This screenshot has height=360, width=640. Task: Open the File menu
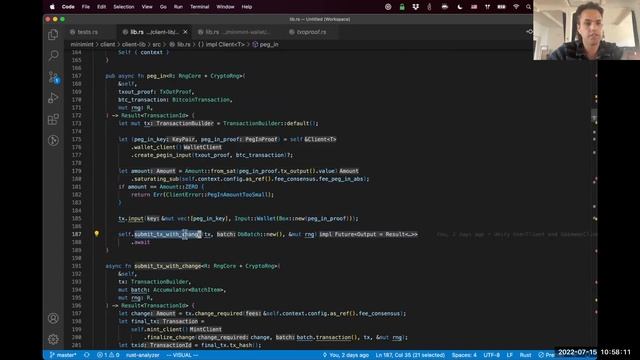click(86, 7)
